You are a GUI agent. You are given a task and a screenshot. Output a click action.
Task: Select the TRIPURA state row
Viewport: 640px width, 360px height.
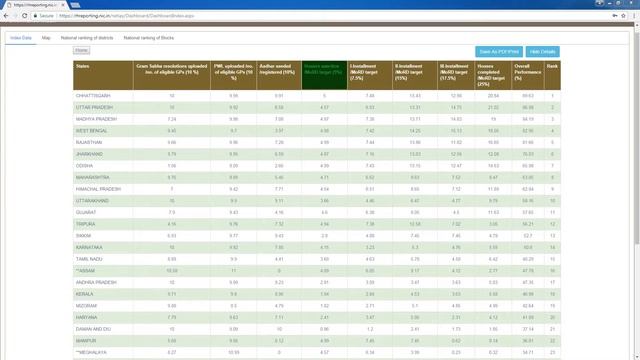point(317,224)
